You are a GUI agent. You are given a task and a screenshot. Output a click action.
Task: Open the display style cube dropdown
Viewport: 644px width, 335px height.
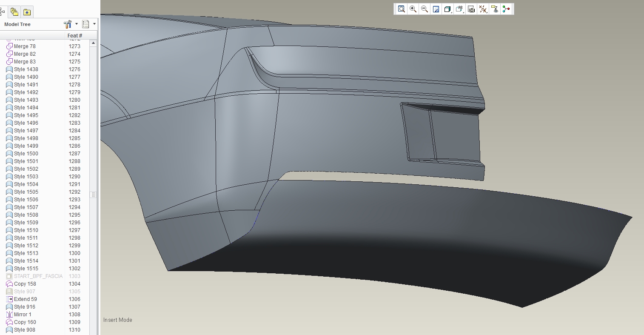pyautogui.click(x=447, y=9)
